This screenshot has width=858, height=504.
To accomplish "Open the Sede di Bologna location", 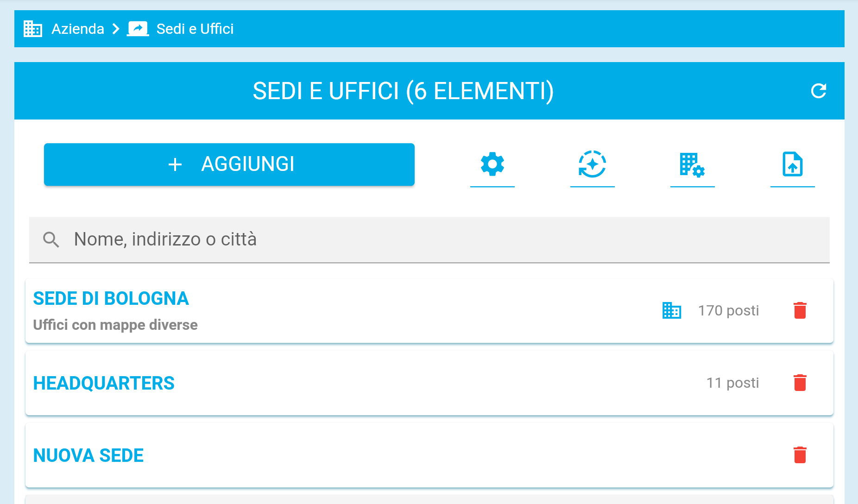I will tap(111, 299).
